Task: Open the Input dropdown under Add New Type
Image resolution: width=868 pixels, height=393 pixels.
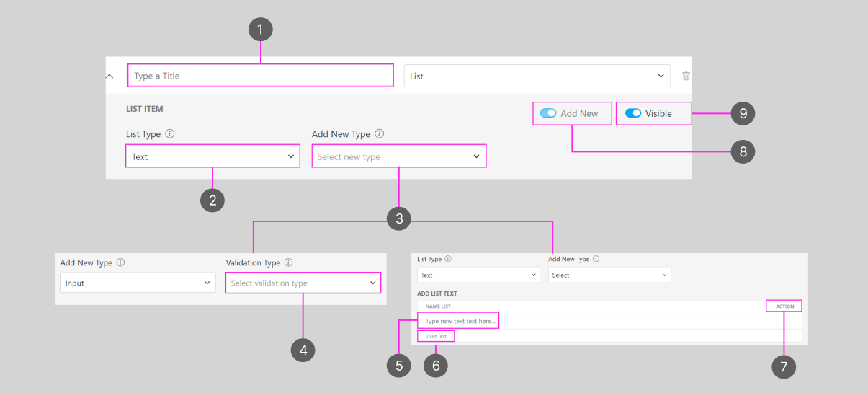Action: pos(138,283)
